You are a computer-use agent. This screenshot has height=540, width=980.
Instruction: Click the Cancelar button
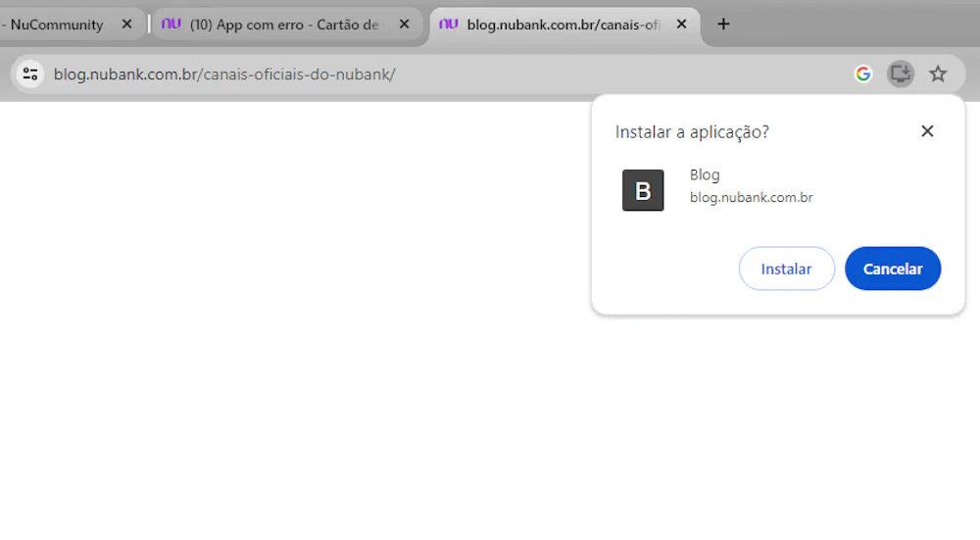tap(893, 269)
